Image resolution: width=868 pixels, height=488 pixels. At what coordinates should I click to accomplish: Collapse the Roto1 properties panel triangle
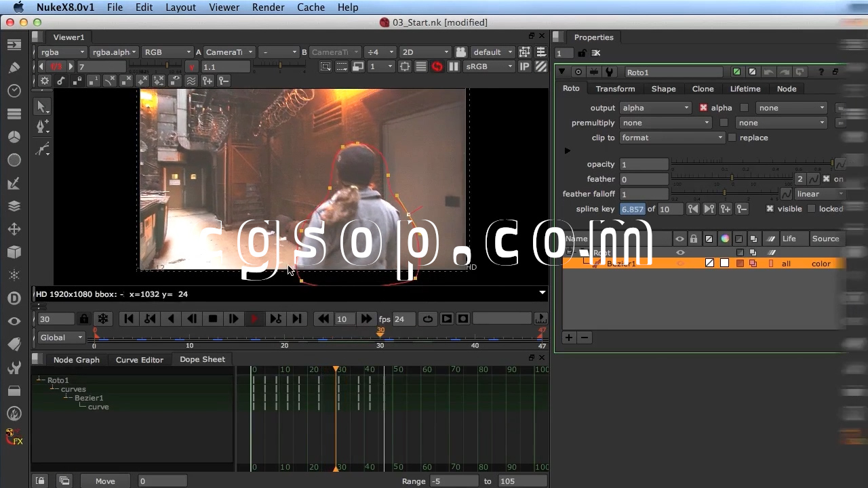(x=561, y=72)
